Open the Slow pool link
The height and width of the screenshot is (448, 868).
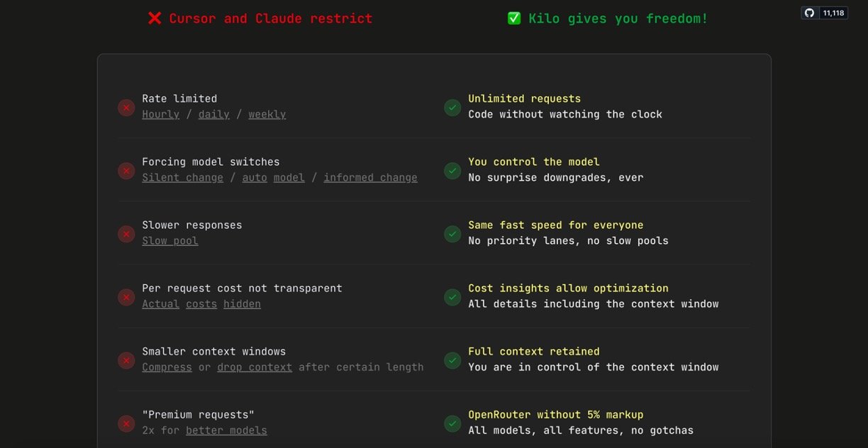coord(170,240)
